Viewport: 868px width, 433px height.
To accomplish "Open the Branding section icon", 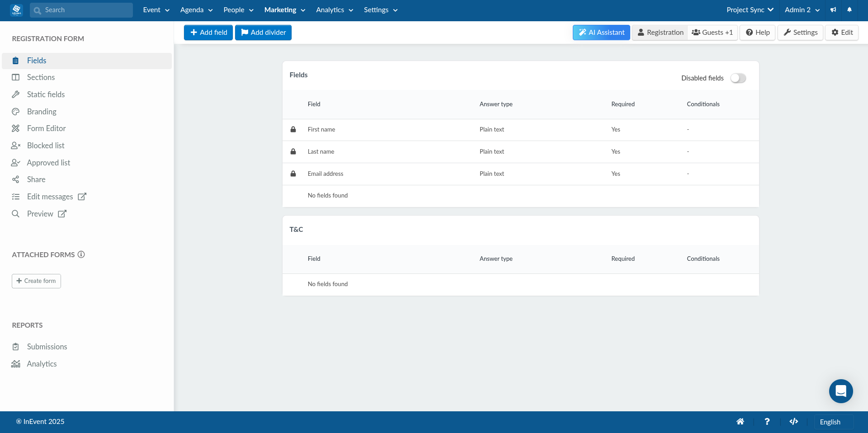I will [15, 111].
